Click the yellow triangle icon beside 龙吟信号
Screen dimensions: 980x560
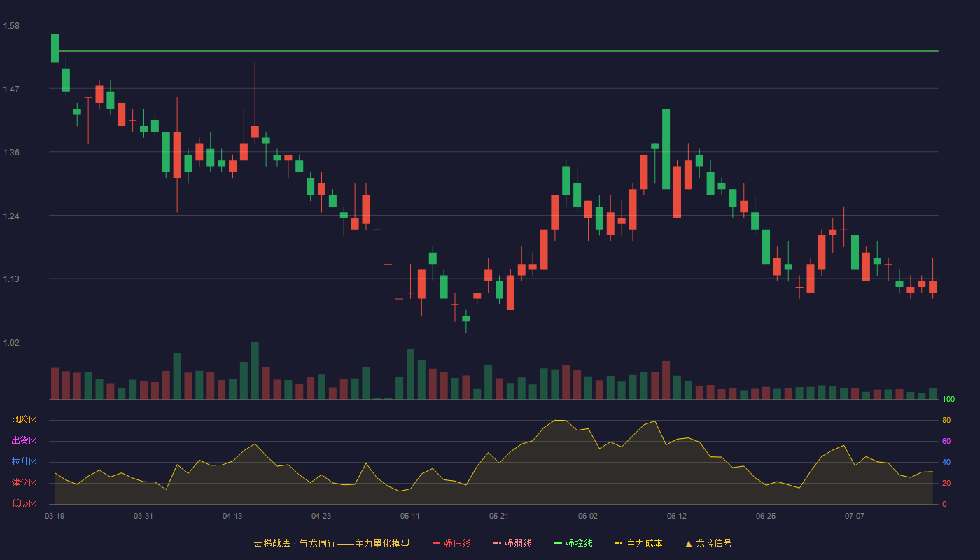point(689,543)
